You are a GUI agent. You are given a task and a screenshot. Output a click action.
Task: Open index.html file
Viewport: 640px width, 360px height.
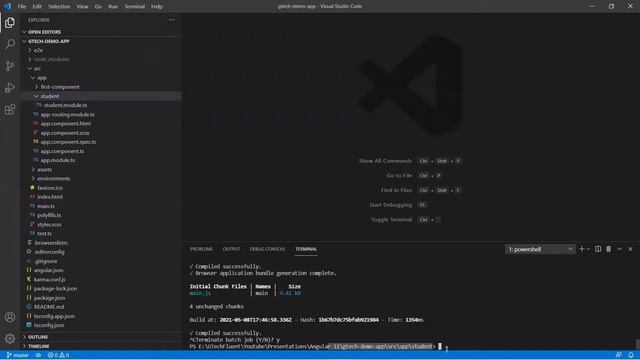point(50,197)
